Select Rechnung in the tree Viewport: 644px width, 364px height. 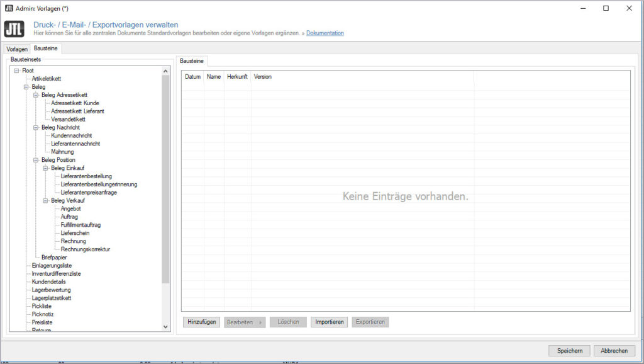tap(73, 241)
